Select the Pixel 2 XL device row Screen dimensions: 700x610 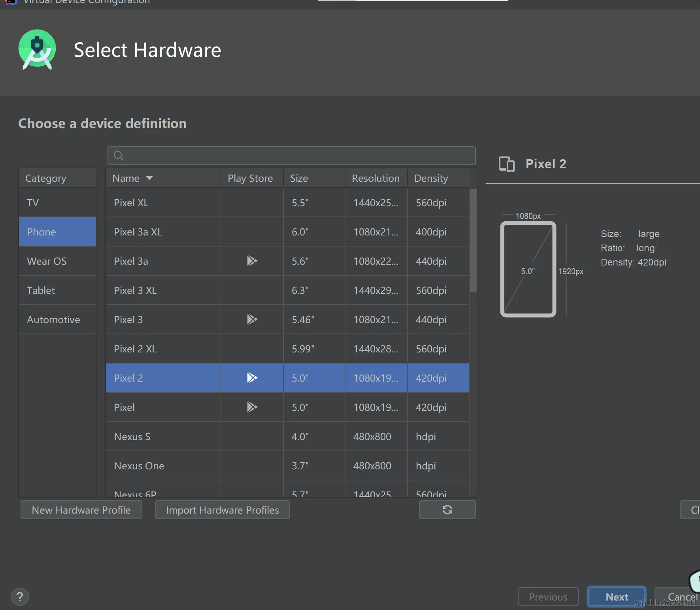[x=287, y=349]
